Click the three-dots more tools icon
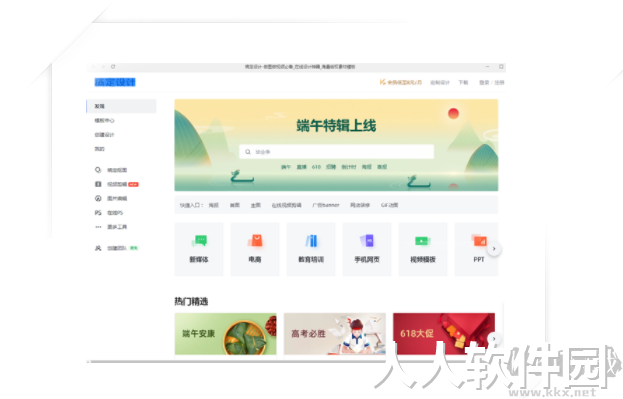The width and height of the screenshot is (623, 399). click(98, 227)
